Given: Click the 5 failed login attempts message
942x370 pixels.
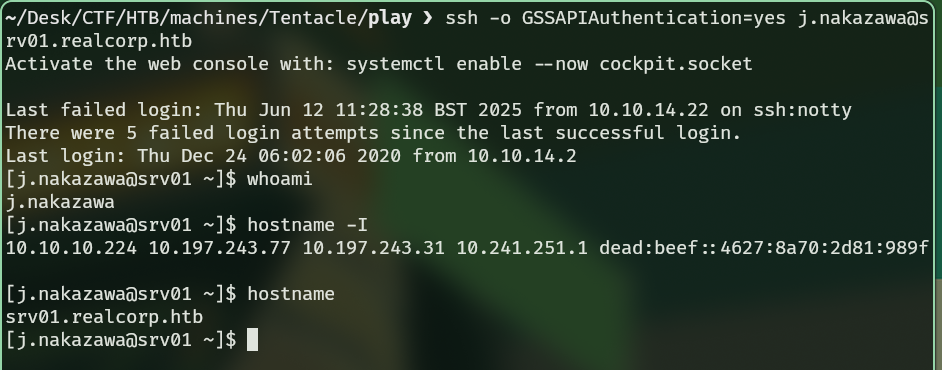Looking at the screenshot, I should 373,133.
